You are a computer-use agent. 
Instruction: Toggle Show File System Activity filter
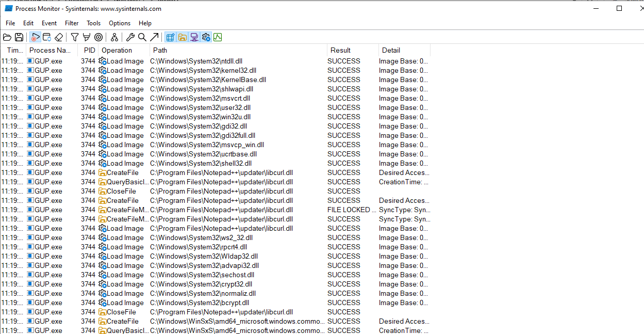(x=182, y=37)
